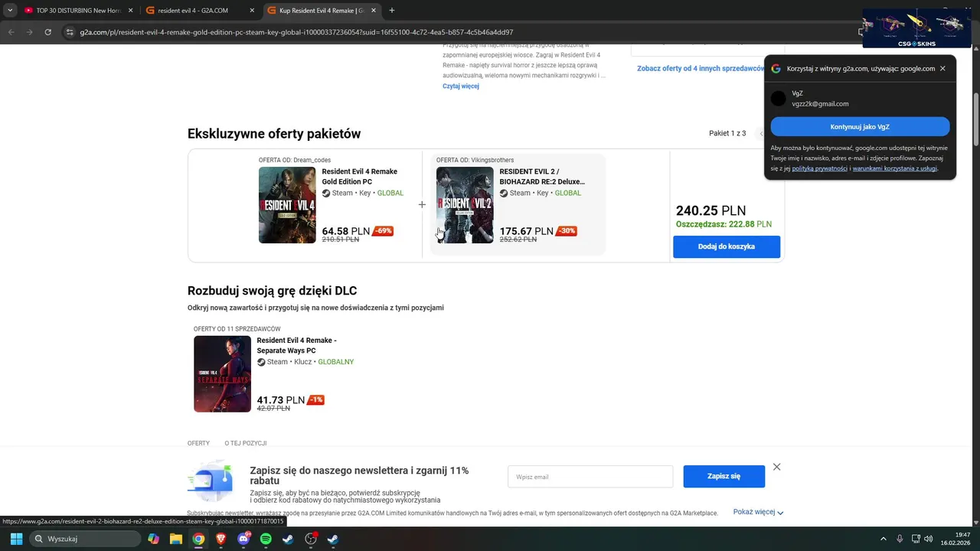Viewport: 980px width, 551px height.
Task: Open 'warunkami korzystania z usługi' link
Action: pyautogui.click(x=894, y=168)
